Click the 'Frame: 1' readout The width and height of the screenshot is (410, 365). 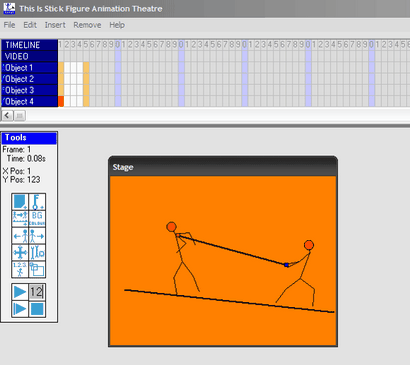pyautogui.click(x=17, y=149)
